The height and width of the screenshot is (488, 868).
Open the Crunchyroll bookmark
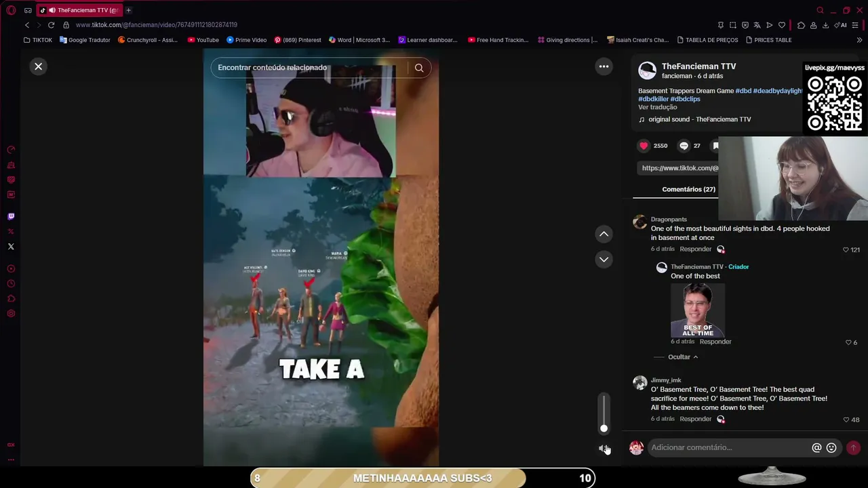point(148,40)
